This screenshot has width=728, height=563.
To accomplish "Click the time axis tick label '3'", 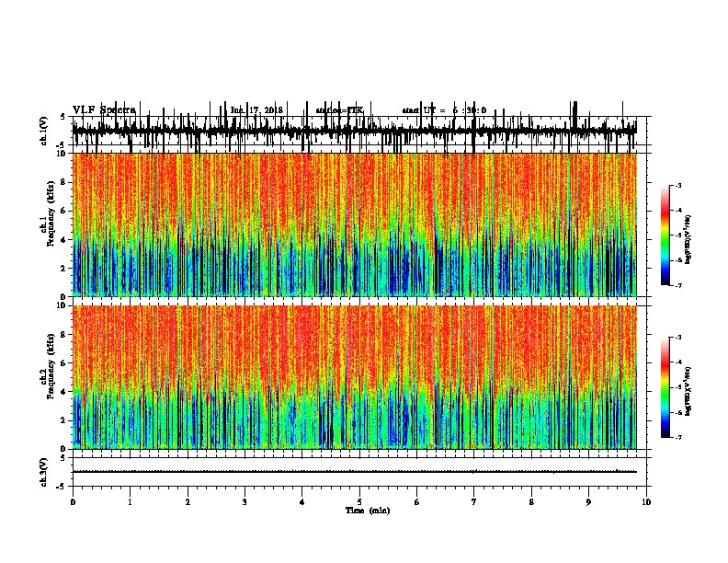I will 245,502.
